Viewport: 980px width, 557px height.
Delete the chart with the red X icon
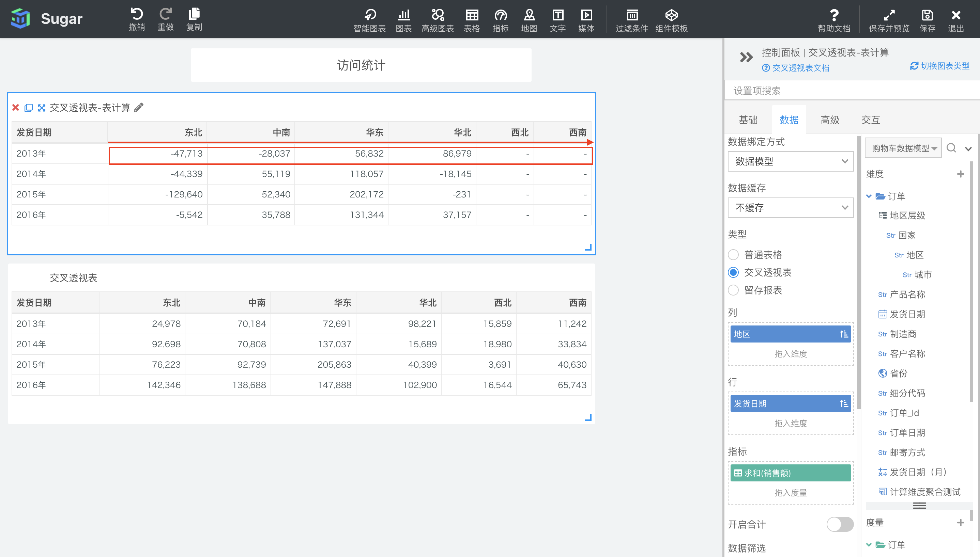coord(16,108)
